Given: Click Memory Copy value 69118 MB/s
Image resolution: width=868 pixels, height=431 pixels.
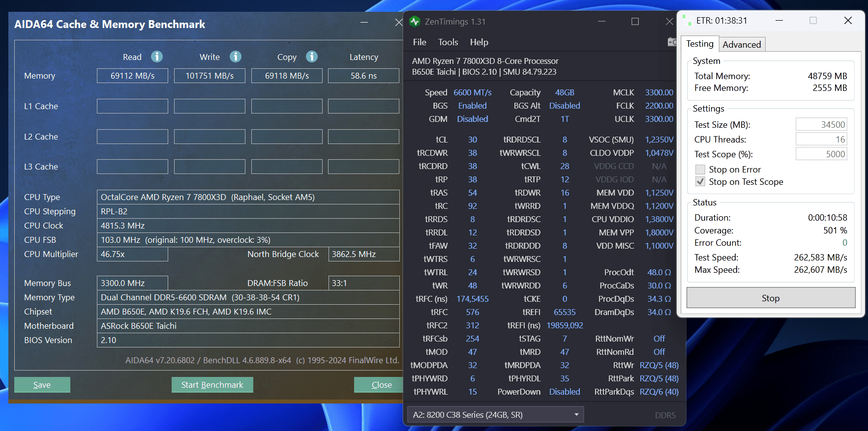Looking at the screenshot, I should coord(287,76).
